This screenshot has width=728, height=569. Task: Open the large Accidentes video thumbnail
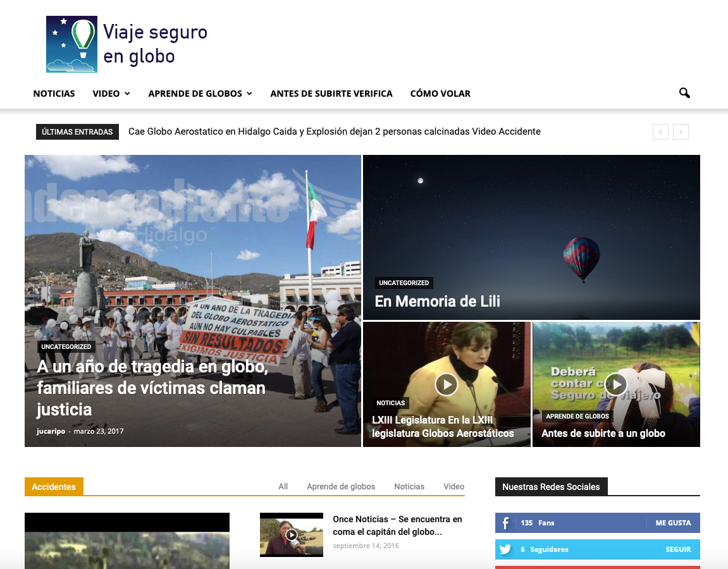pyautogui.click(x=126, y=541)
